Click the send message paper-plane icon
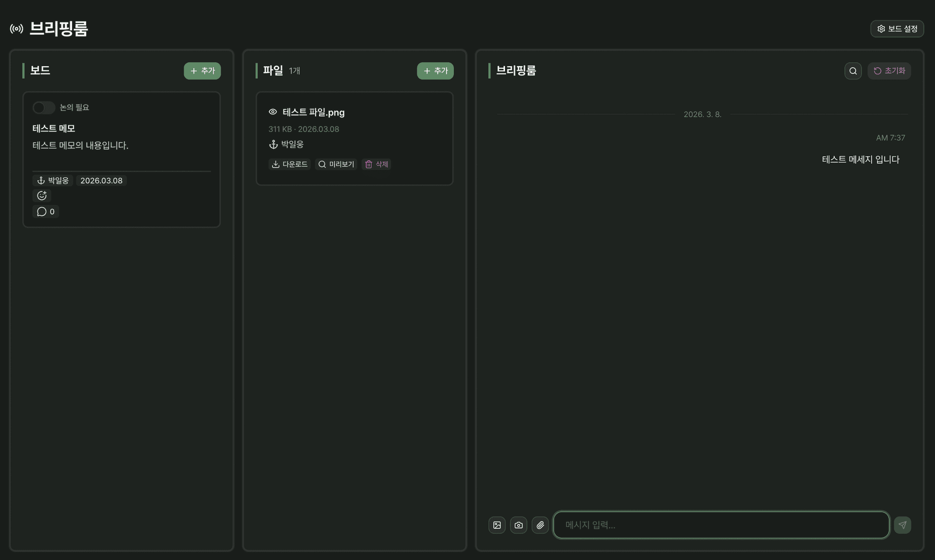The width and height of the screenshot is (935, 560). click(902, 525)
